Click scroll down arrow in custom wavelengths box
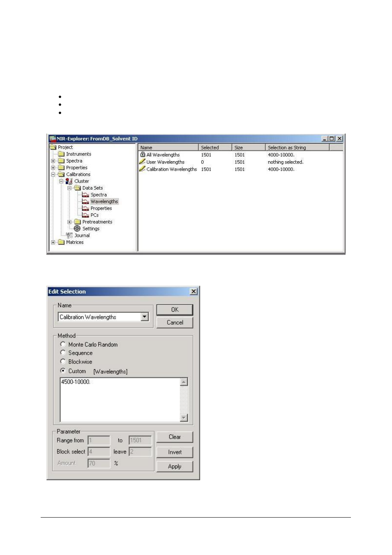Screen dimensions: 392x555 pyautogui.click(x=184, y=418)
